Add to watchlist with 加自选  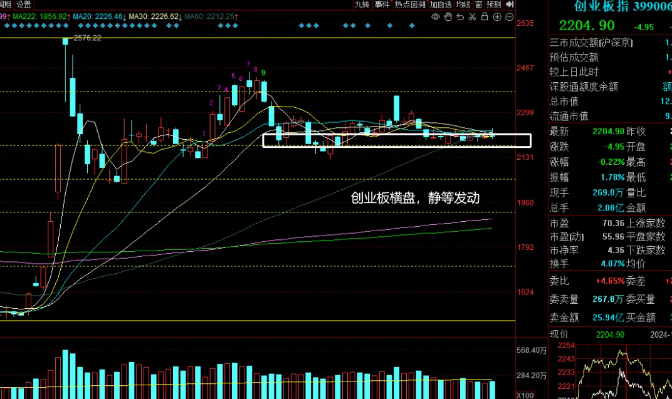coord(441,4)
